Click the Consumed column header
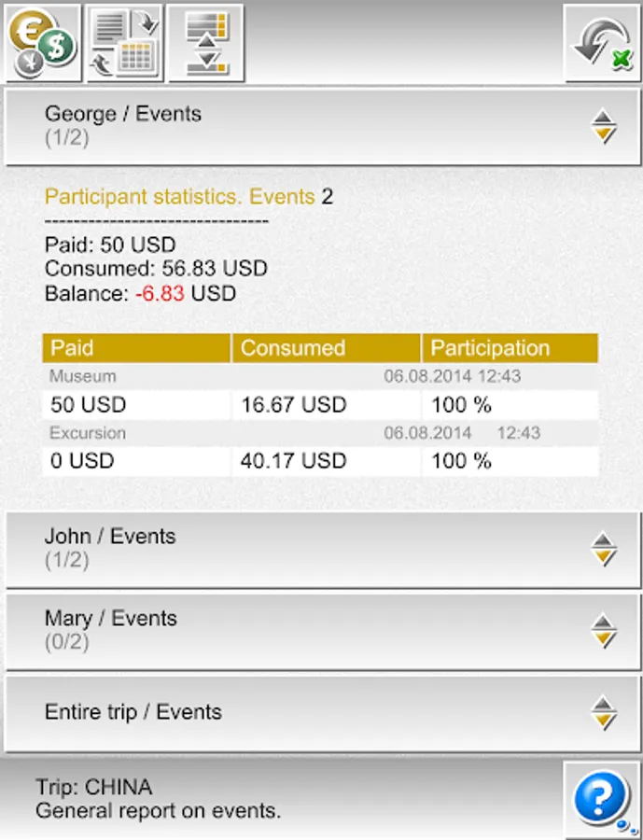 [326, 348]
